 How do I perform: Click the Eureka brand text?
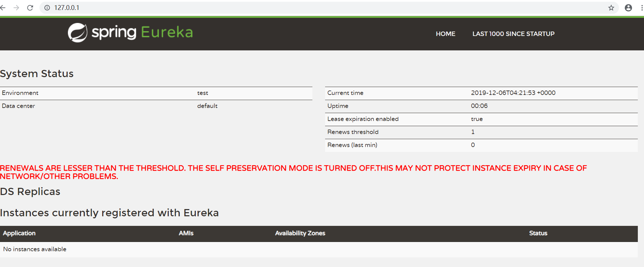(x=167, y=32)
